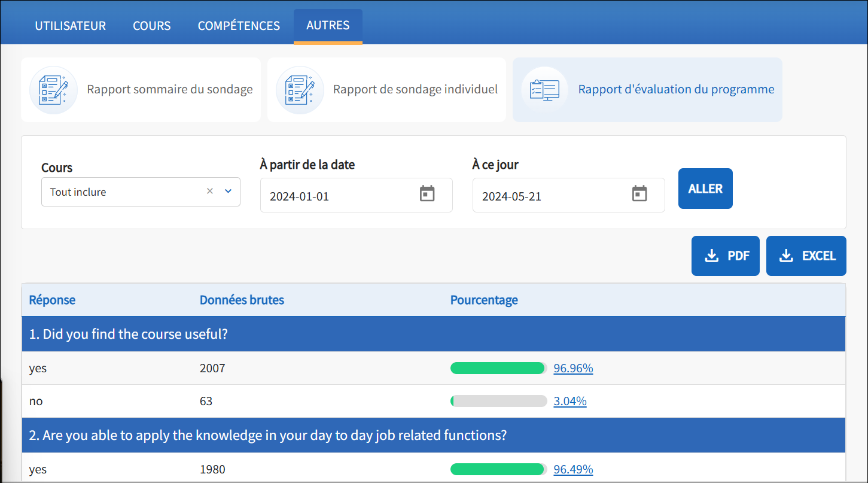
Task: Click the Rapport de sondage individuel clipboard icon
Action: click(x=300, y=89)
